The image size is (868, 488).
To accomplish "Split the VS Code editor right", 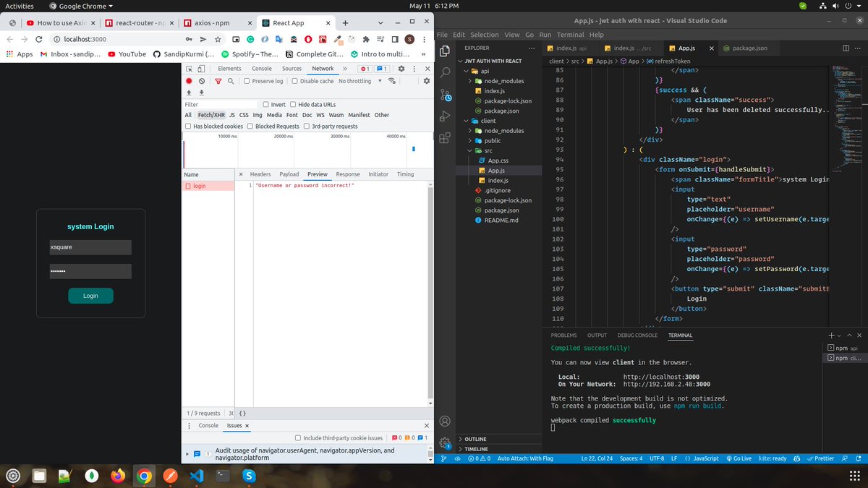I will pyautogui.click(x=846, y=48).
